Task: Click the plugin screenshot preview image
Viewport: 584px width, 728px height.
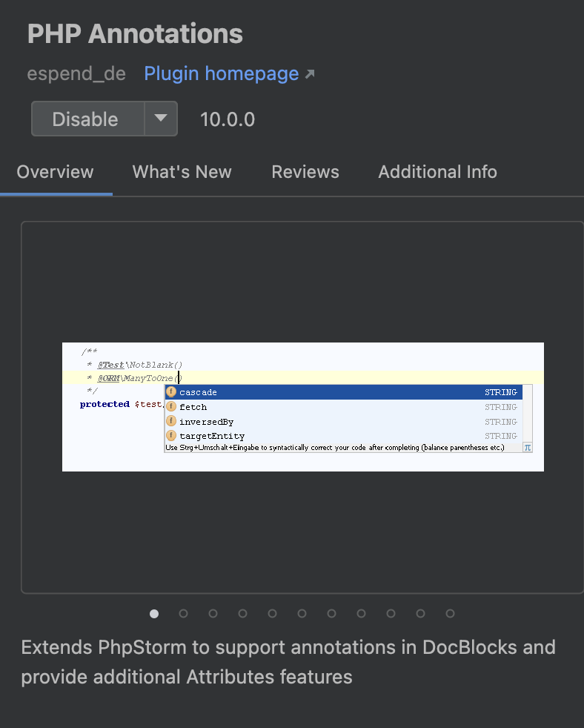Action: pos(303,406)
